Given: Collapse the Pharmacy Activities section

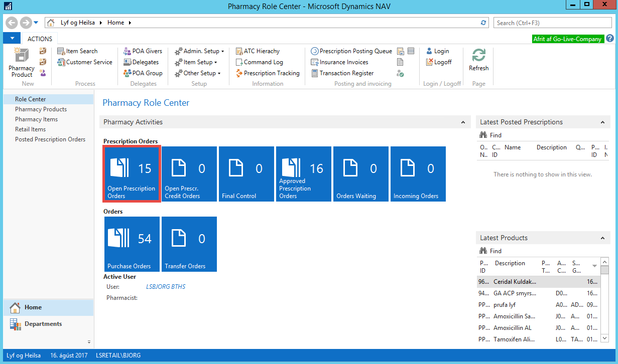Looking at the screenshot, I should point(462,122).
